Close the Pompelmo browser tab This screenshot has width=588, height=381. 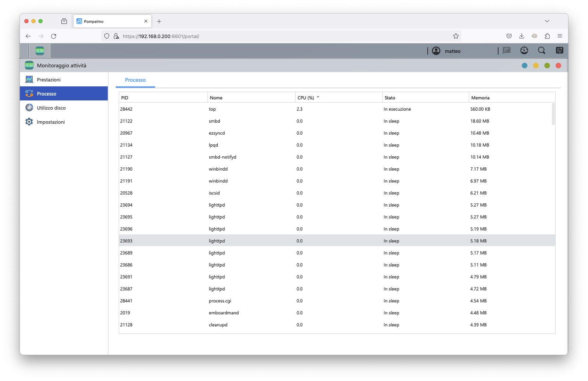146,21
